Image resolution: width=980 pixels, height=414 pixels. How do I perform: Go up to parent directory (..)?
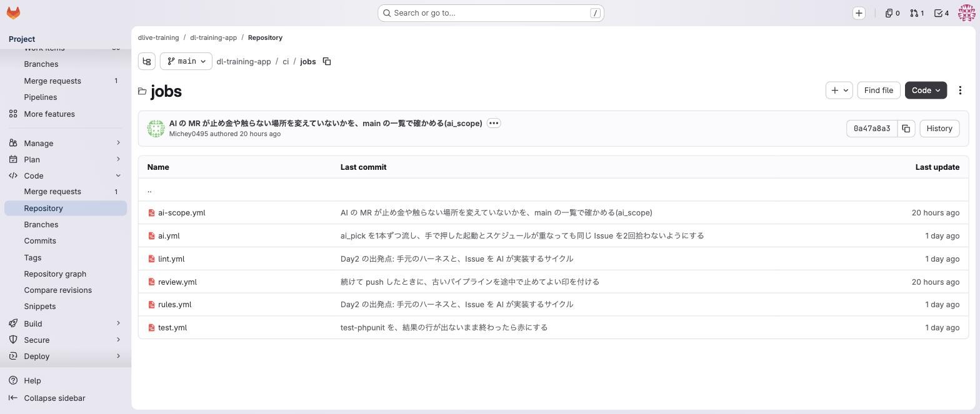[149, 190]
